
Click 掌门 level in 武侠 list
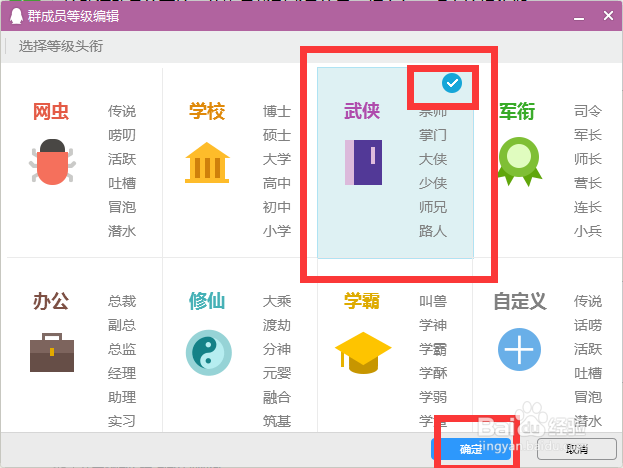[x=433, y=135]
